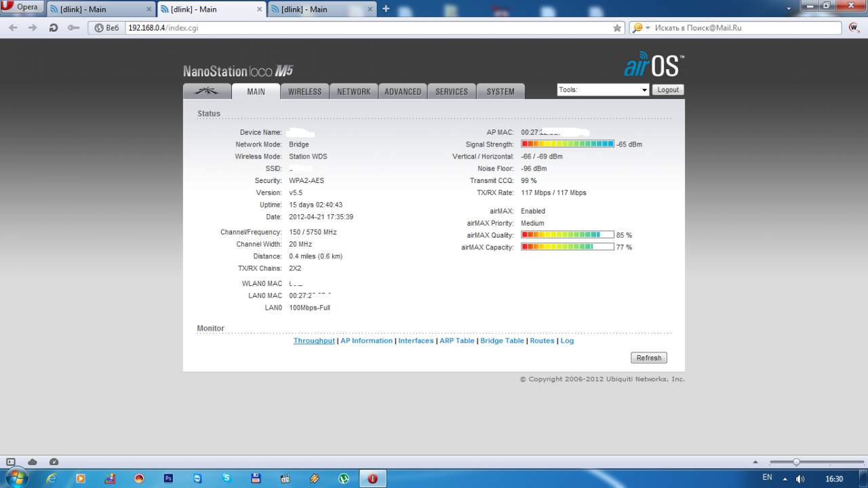The width and height of the screenshot is (868, 488).
Task: Close the active [dlink] - Main tab
Action: pos(258,9)
